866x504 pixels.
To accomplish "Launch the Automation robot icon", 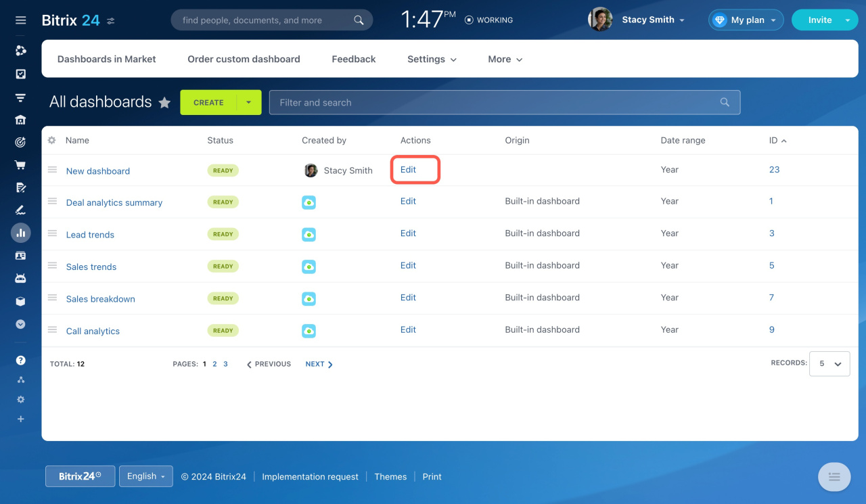I will tap(20, 278).
